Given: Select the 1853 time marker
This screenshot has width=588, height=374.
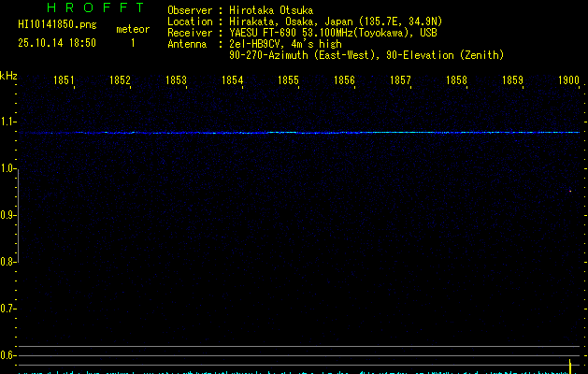Looking at the screenshot, I should [176, 81].
